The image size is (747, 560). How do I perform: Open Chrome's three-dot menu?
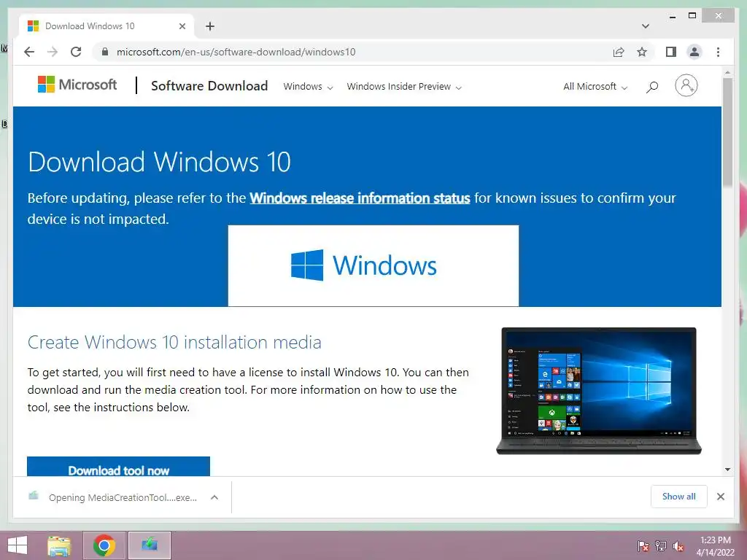[x=718, y=52]
